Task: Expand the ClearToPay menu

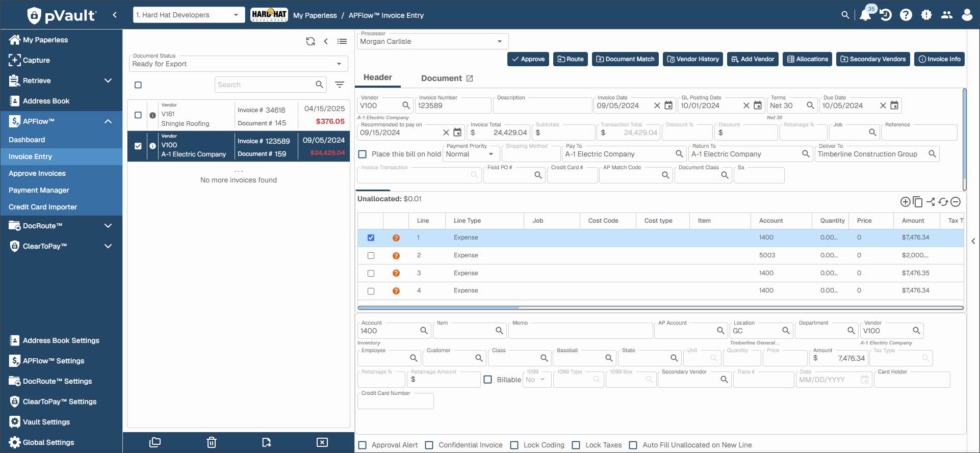Action: pos(108,246)
